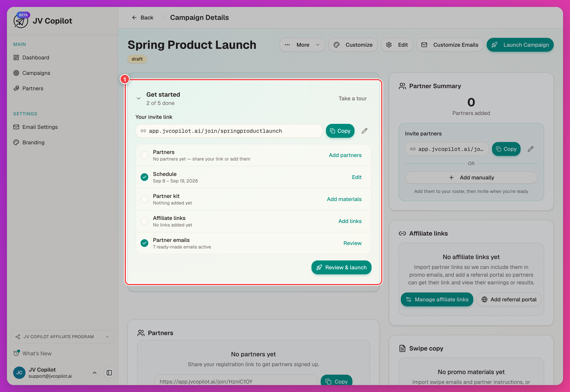This screenshot has width=570, height=392.
Task: Click Review on Partner emails row
Action: 352,243
